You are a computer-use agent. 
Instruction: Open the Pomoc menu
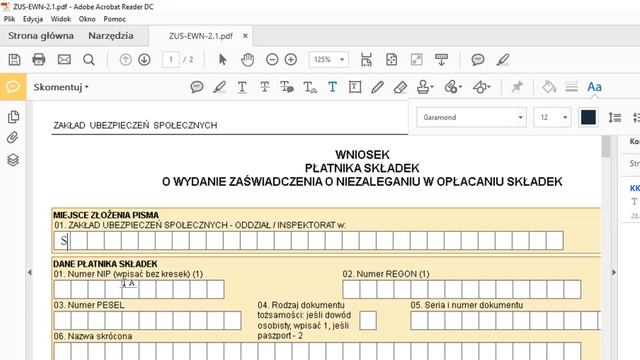pos(114,19)
